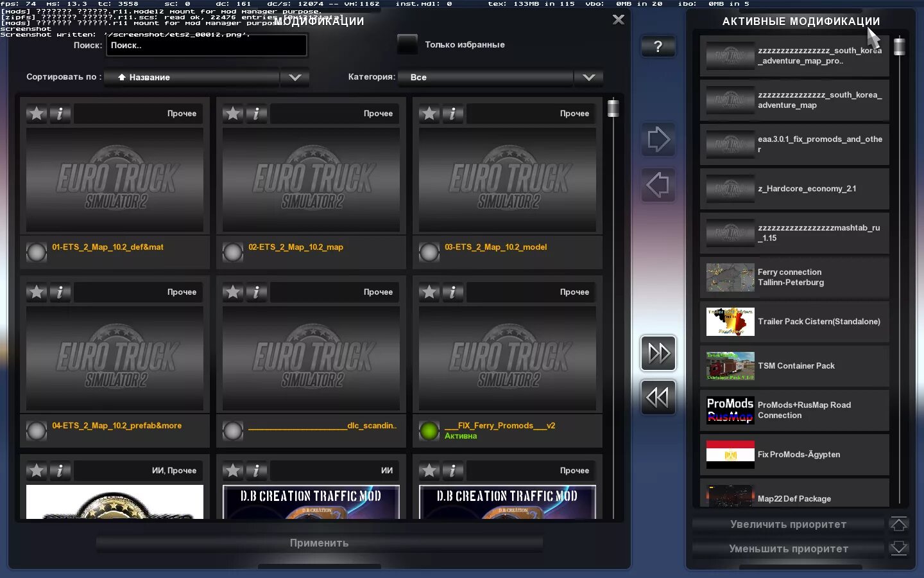Image resolution: width=924 pixels, height=578 pixels.
Task: Open the Сортировать по dropdown arrow
Action: 295,77
